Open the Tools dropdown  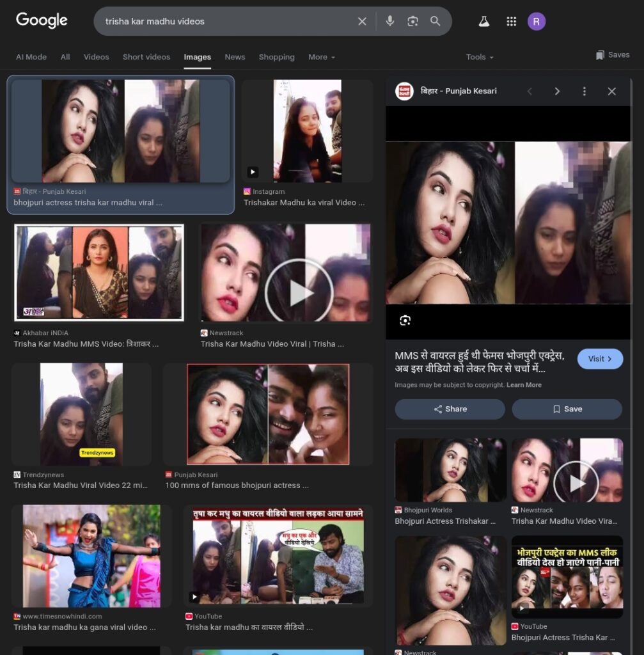[x=480, y=57]
